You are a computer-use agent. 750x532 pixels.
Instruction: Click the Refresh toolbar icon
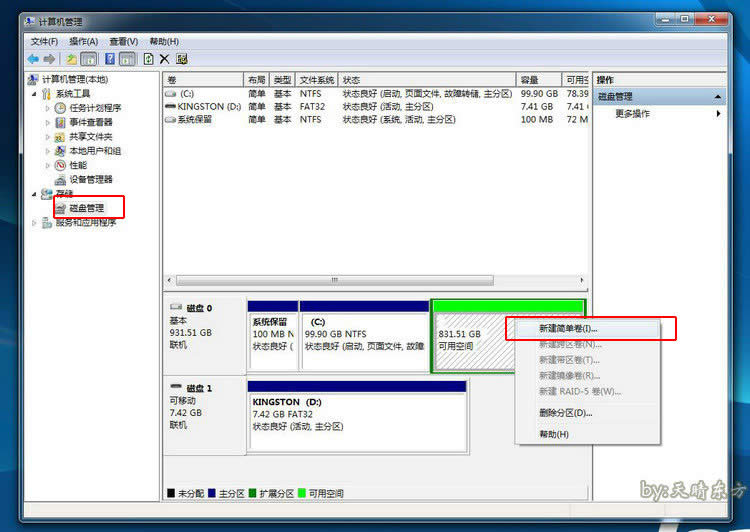148,59
